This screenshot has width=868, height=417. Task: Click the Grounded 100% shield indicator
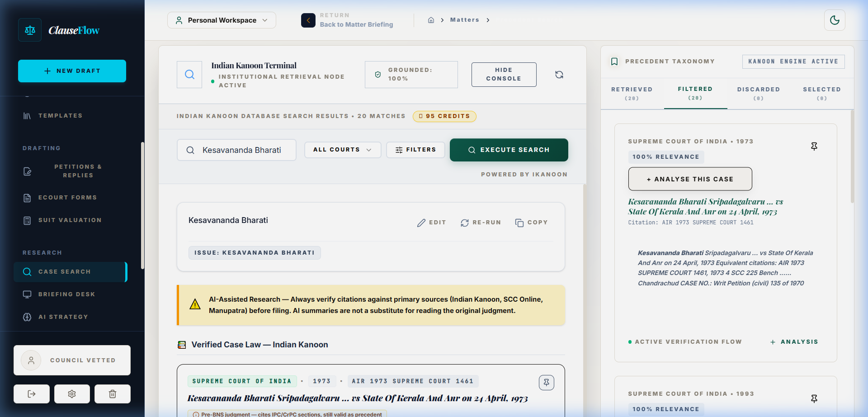pyautogui.click(x=411, y=75)
